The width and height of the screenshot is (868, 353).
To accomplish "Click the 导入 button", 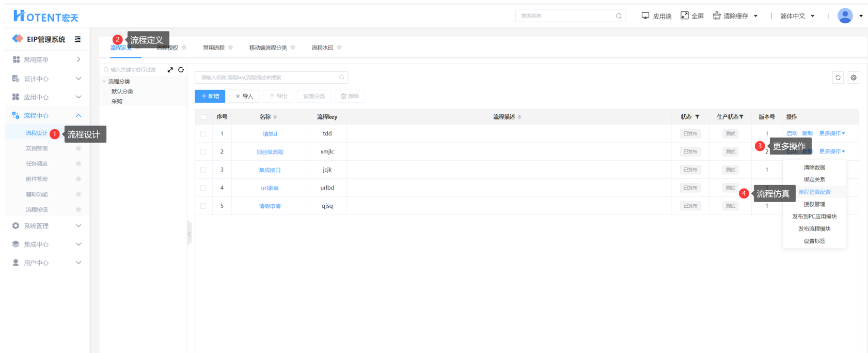I will (244, 96).
